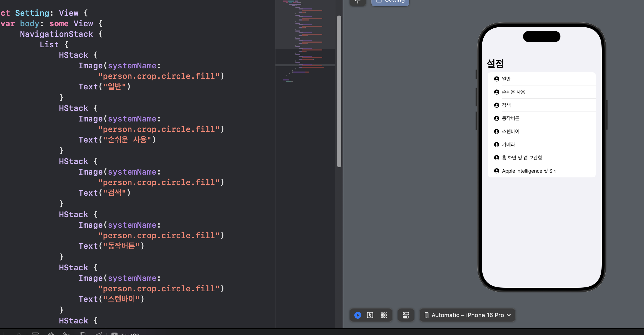Open Canvas Device Settings toggles

click(x=406, y=315)
